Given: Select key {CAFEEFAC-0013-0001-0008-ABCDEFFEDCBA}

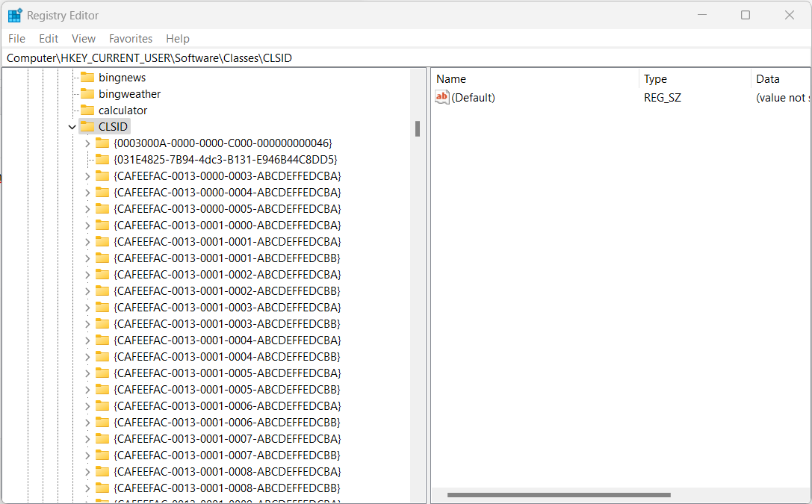Looking at the screenshot, I should pos(227,472).
